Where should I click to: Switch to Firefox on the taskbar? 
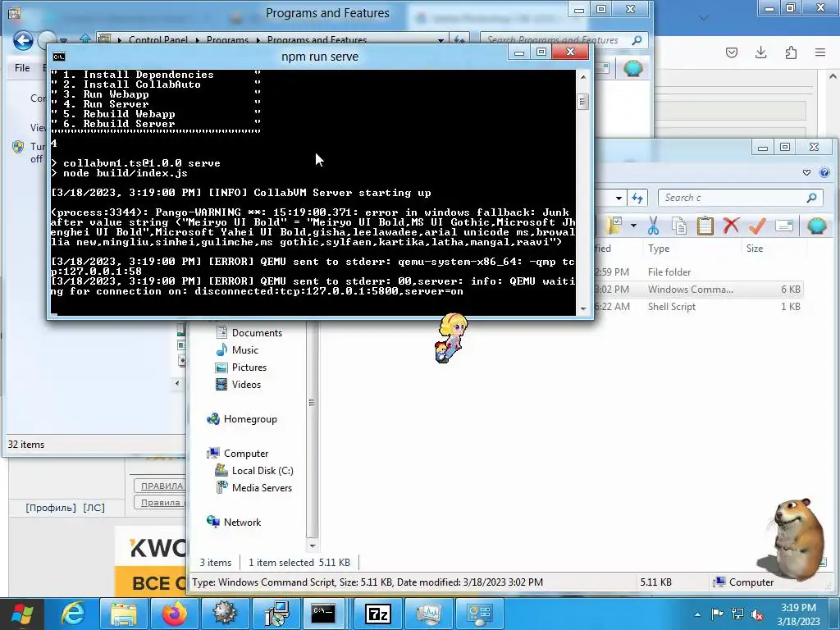tap(175, 614)
